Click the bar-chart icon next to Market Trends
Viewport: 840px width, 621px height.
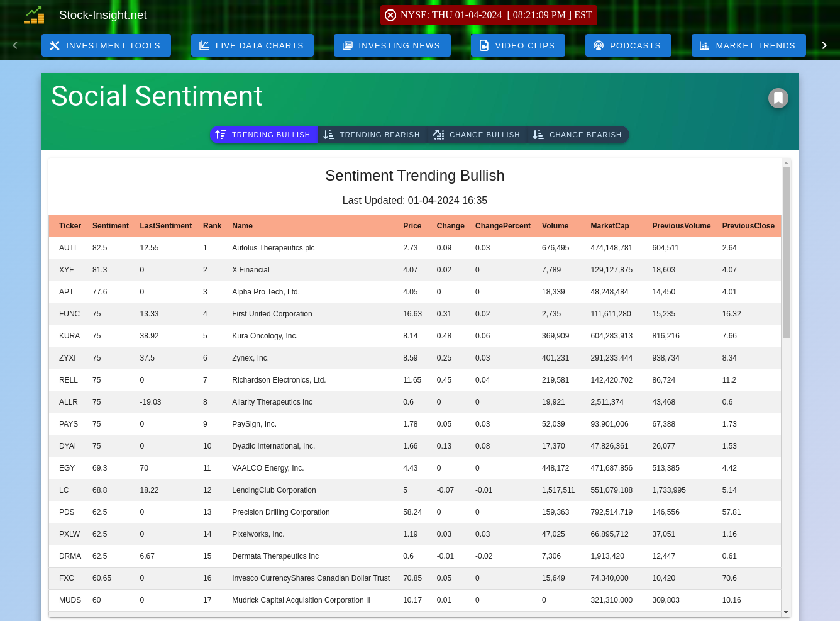[x=705, y=45]
